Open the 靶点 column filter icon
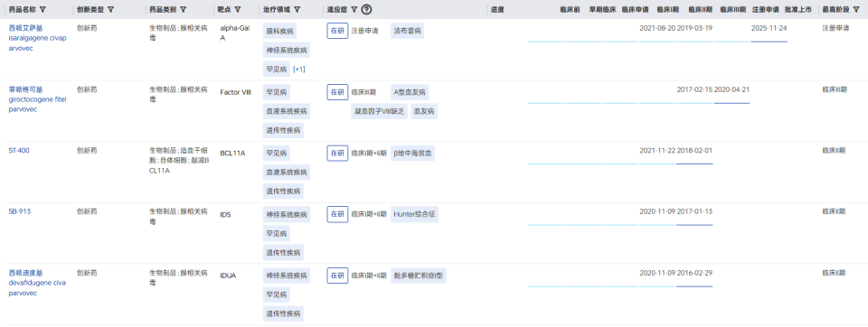 238,9
